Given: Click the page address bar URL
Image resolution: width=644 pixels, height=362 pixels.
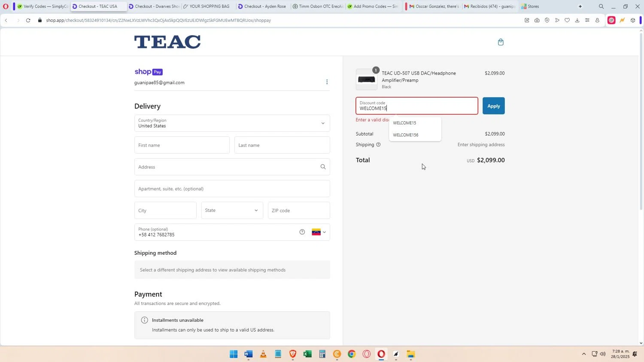Looking at the screenshot, I should pyautogui.click(x=158, y=20).
